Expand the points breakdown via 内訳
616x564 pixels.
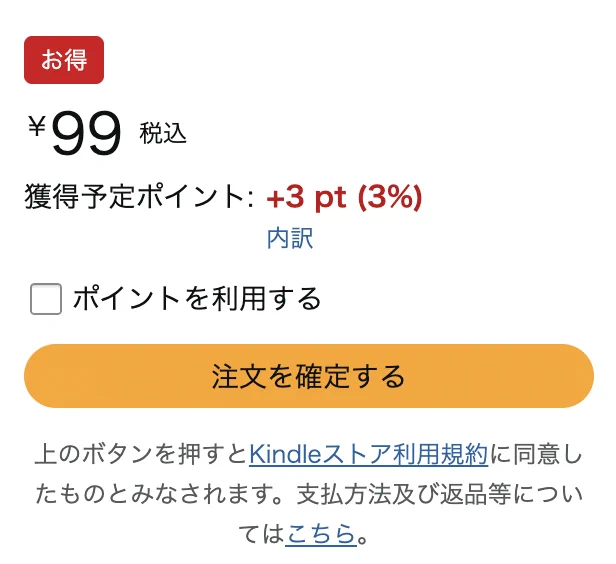(x=290, y=238)
